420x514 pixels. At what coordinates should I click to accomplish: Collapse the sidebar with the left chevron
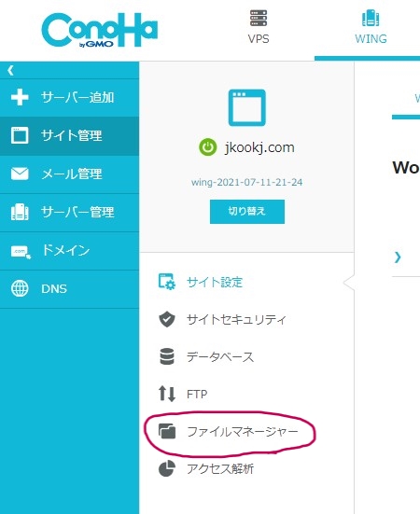(11, 70)
